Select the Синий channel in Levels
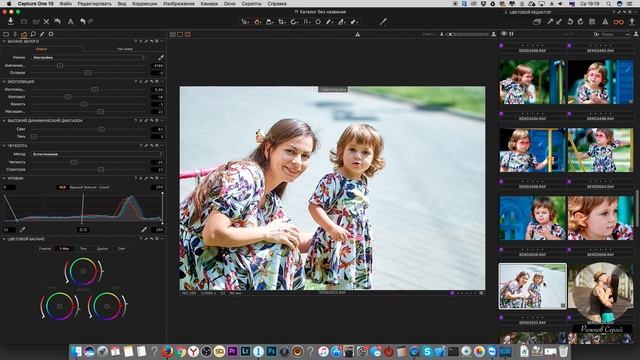 [104, 187]
